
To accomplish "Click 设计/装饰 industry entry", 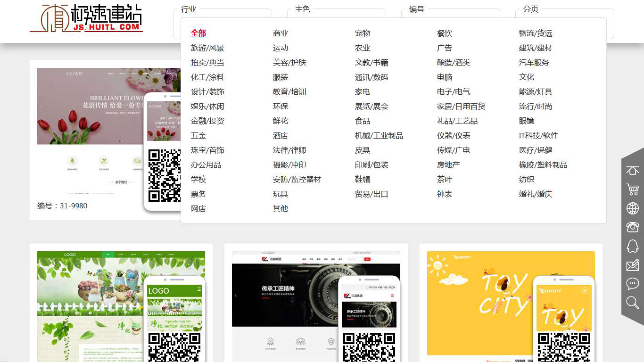I will coord(207,92).
